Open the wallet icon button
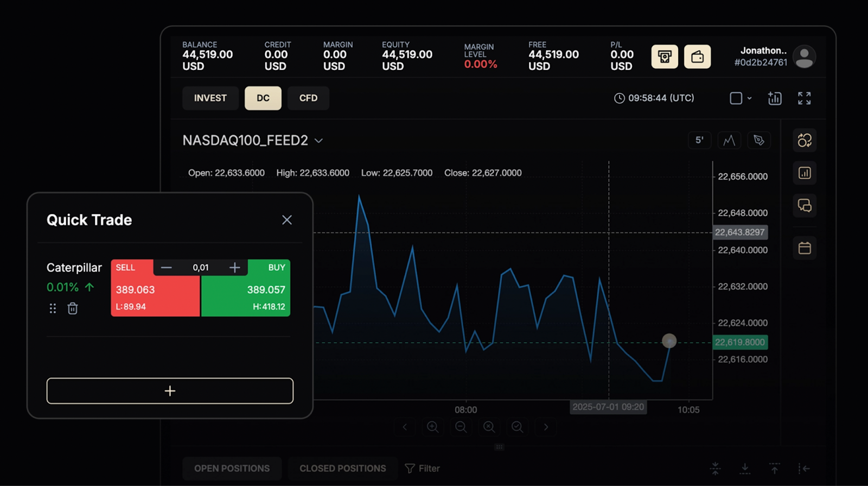868x486 pixels. tap(697, 56)
